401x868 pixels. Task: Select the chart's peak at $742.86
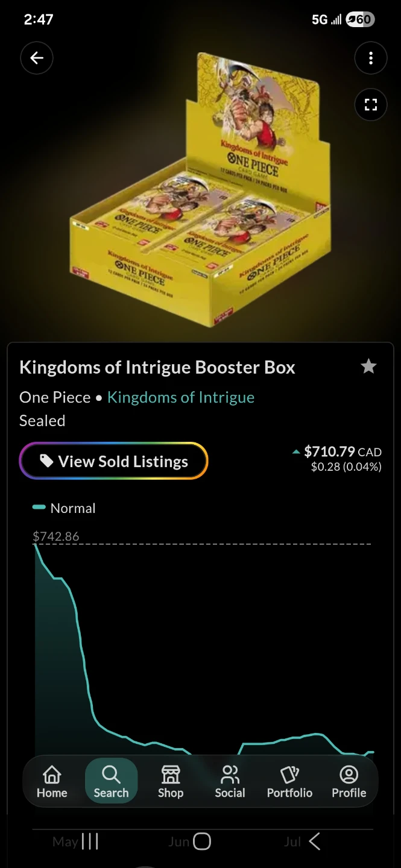coord(36,544)
